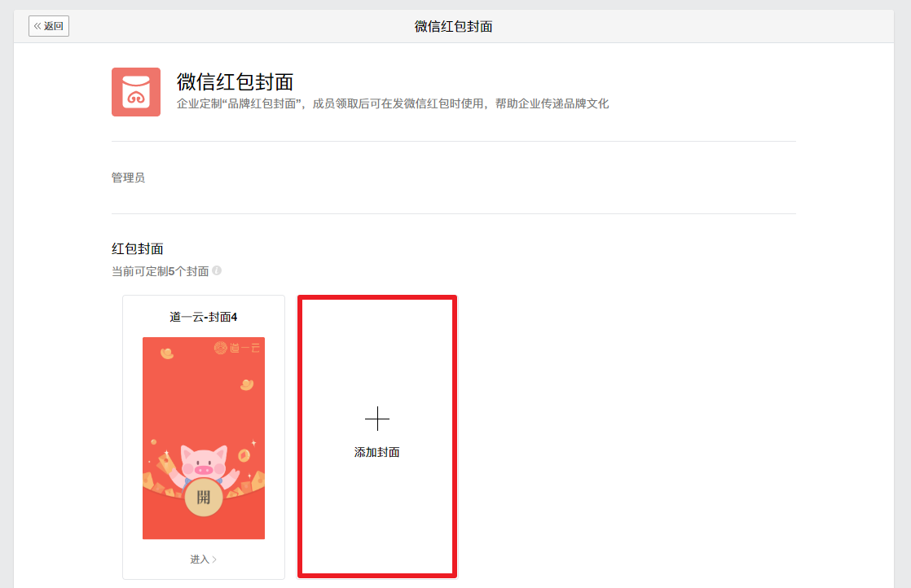Select the 添加封面 label
Screen dimensions: 911x588
(x=377, y=452)
